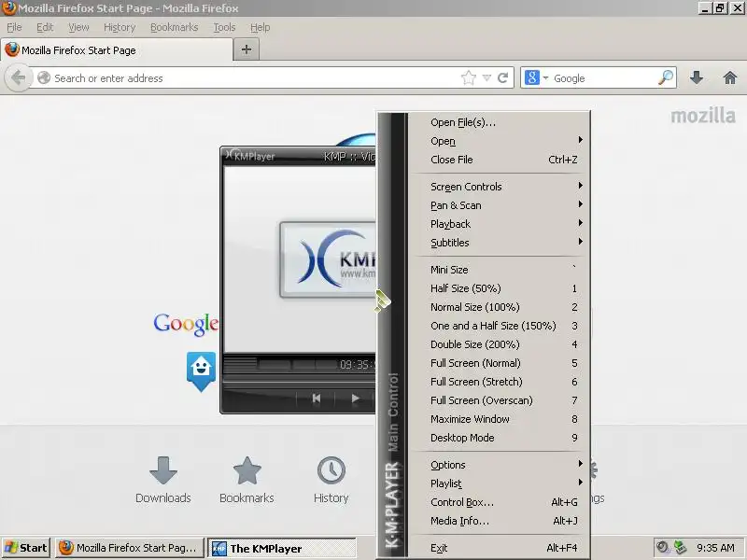Expand the Subtitles submenu
Screen dimensions: 747x560
pyautogui.click(x=500, y=243)
